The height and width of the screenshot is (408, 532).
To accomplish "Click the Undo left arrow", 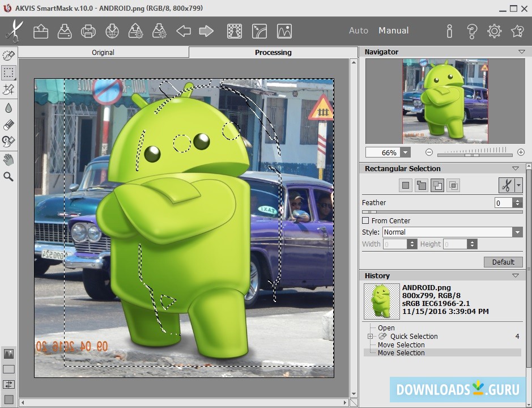I will (183, 31).
